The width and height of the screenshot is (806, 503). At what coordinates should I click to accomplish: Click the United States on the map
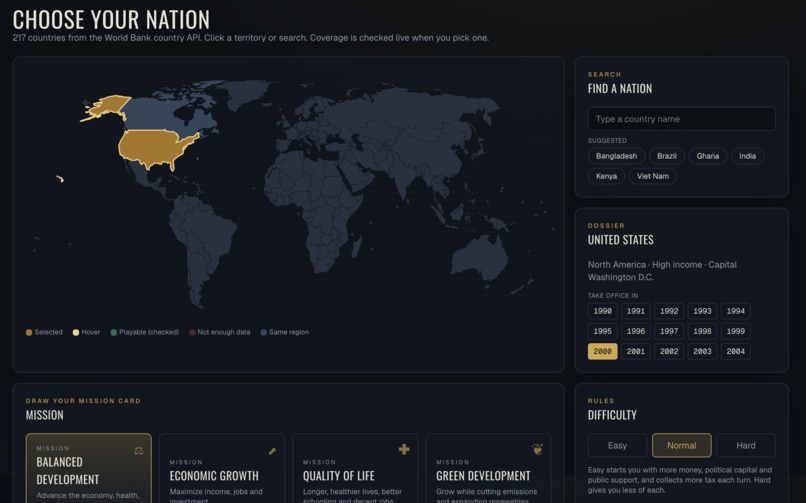point(152,148)
